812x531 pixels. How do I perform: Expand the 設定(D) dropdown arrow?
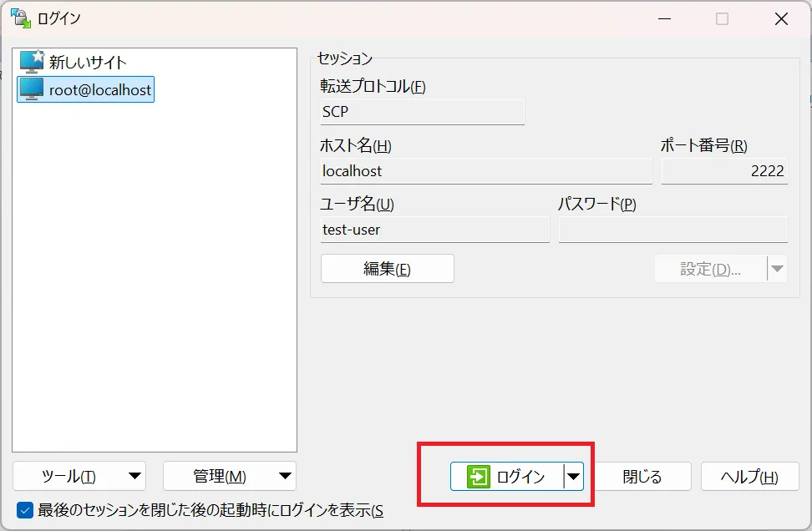(777, 269)
